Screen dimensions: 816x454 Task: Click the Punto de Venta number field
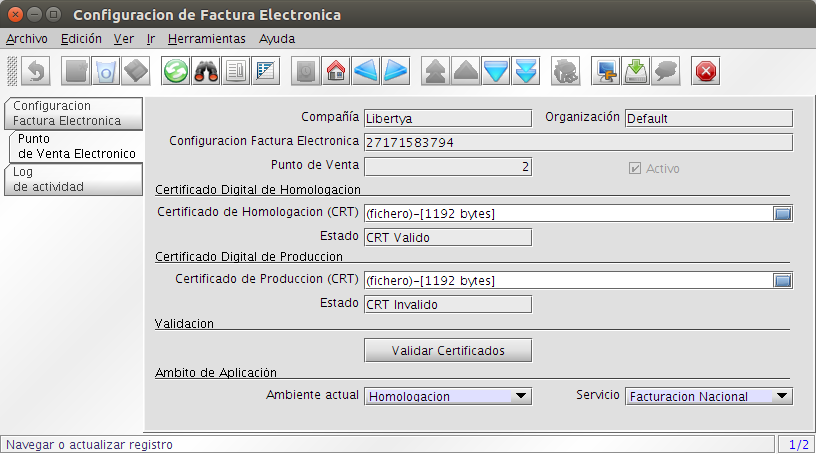coord(448,167)
